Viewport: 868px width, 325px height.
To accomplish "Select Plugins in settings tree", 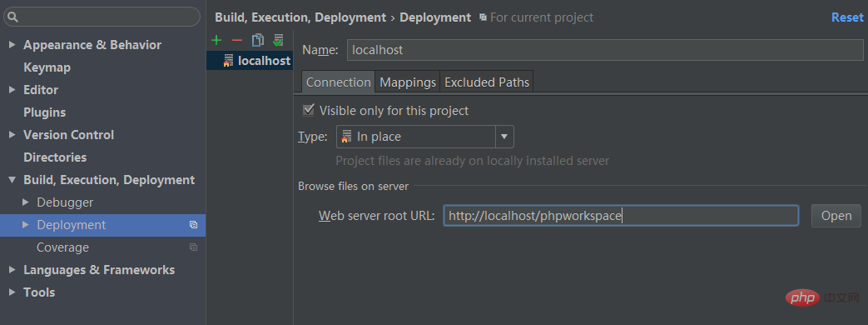I will (44, 112).
